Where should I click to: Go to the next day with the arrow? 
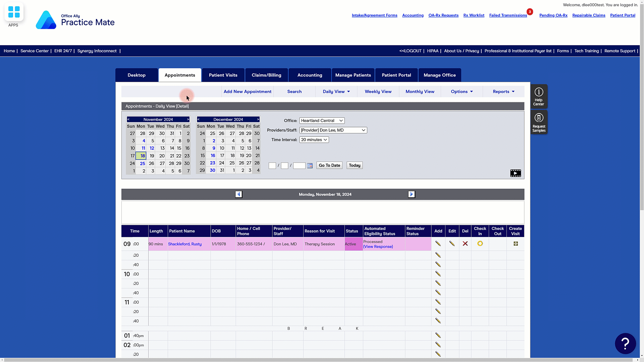tap(411, 194)
